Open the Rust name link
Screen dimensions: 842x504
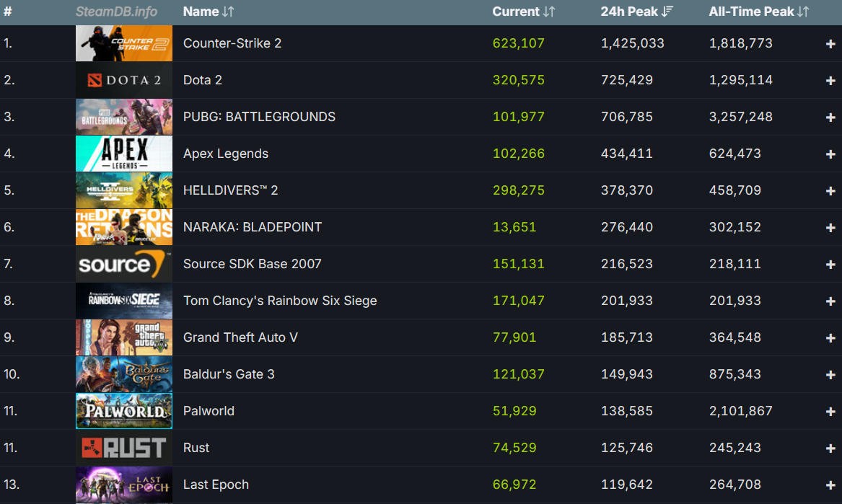196,448
